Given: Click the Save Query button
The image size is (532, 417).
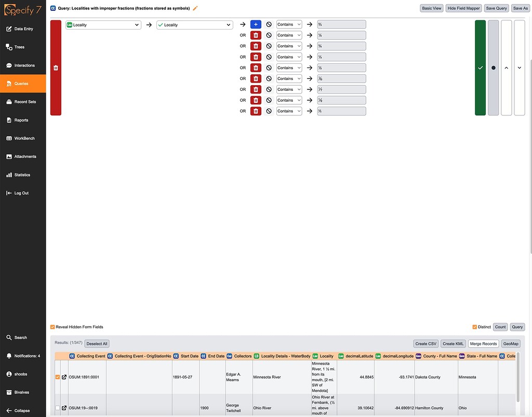Looking at the screenshot, I should point(496,8).
